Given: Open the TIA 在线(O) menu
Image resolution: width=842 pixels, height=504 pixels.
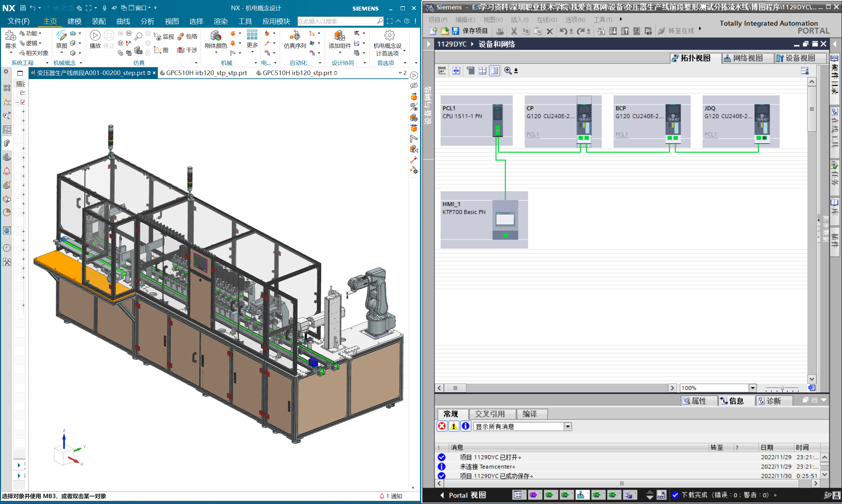Looking at the screenshot, I should [547, 20].
